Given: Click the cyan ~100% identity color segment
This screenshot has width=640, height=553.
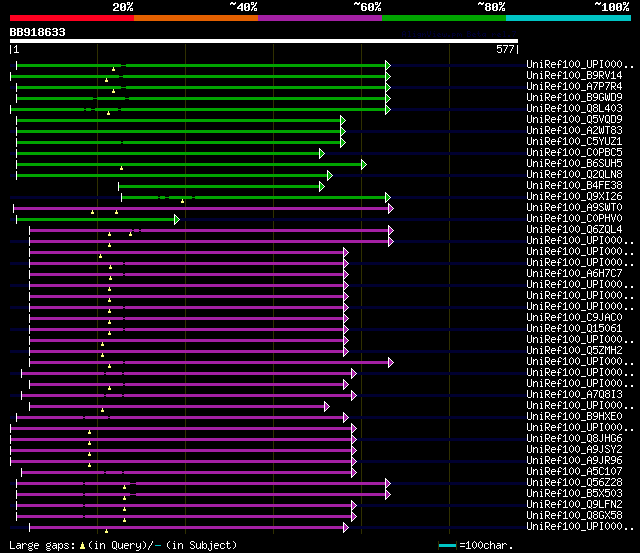Looking at the screenshot, I should [x=569, y=18].
